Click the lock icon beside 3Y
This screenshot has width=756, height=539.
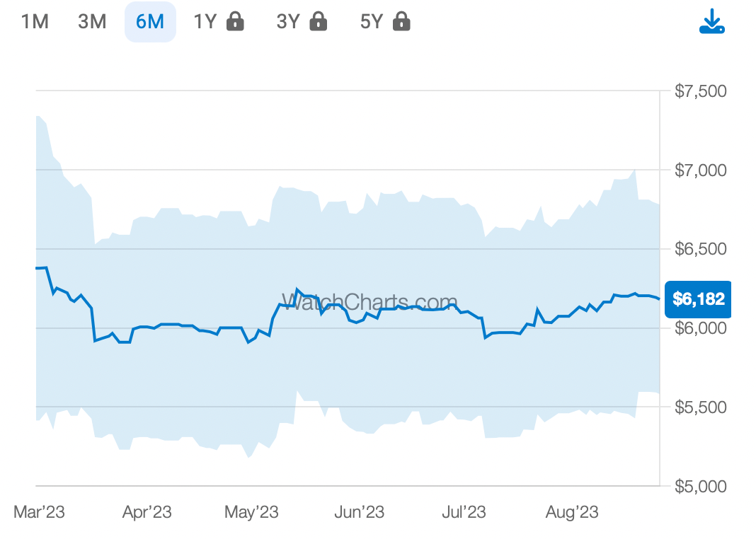tap(319, 22)
